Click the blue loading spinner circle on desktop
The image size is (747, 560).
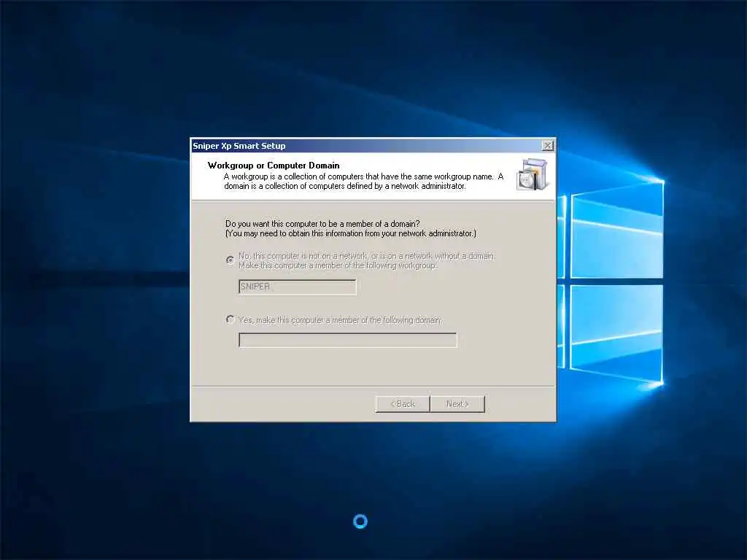click(360, 521)
